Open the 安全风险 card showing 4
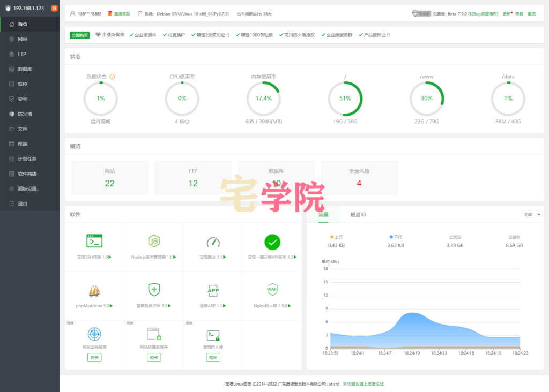This screenshot has height=392, width=549. (359, 178)
